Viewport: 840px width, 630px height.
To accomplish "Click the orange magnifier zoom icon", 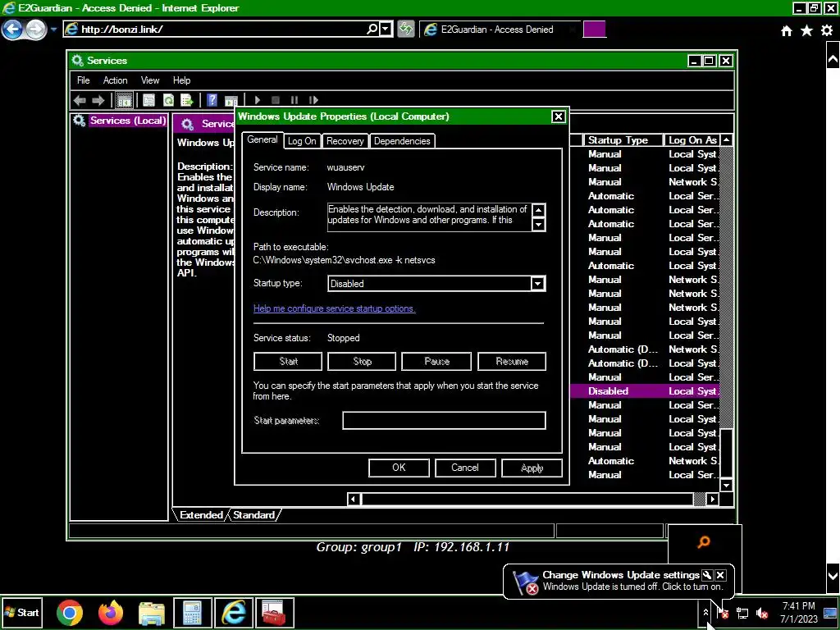I will point(704,543).
